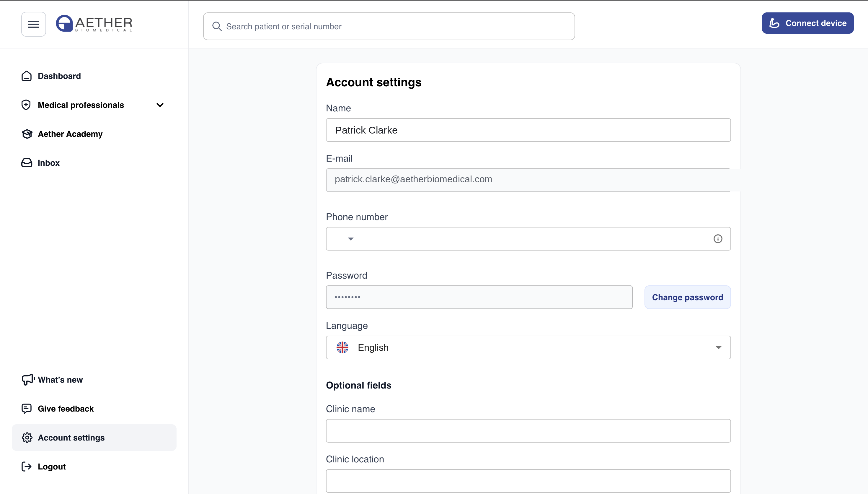The height and width of the screenshot is (494, 868).
Task: Click the Medical professionals shield icon
Action: pos(26,105)
